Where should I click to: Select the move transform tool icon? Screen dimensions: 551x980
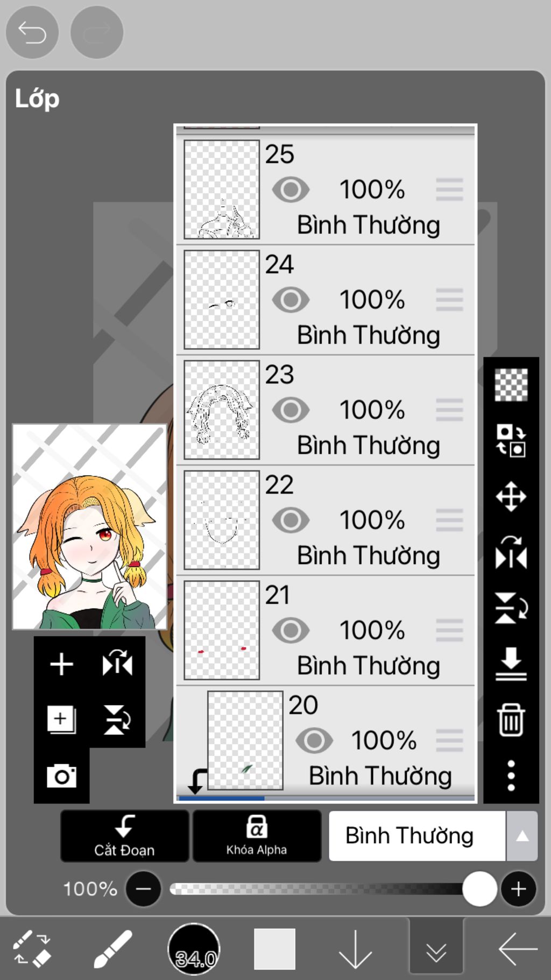click(511, 496)
